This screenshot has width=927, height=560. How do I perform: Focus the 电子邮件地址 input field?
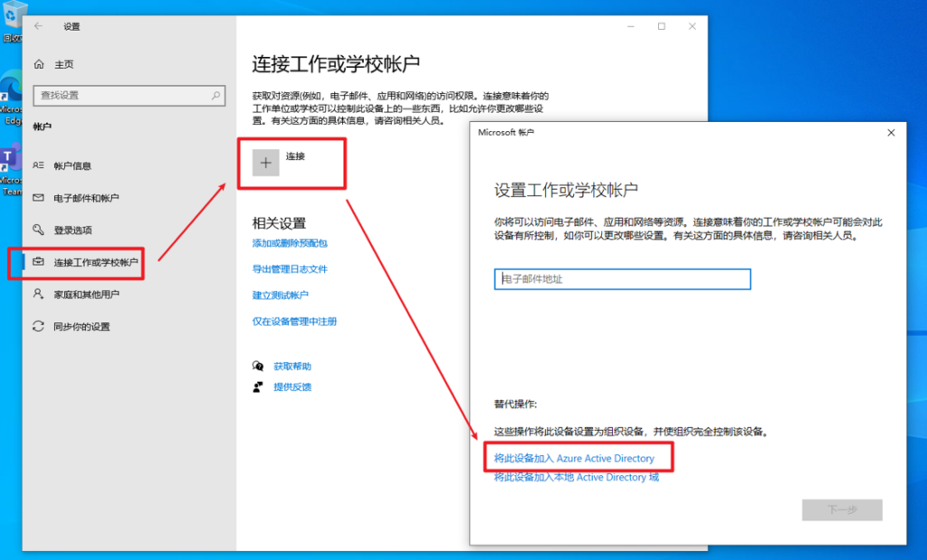[x=623, y=280]
